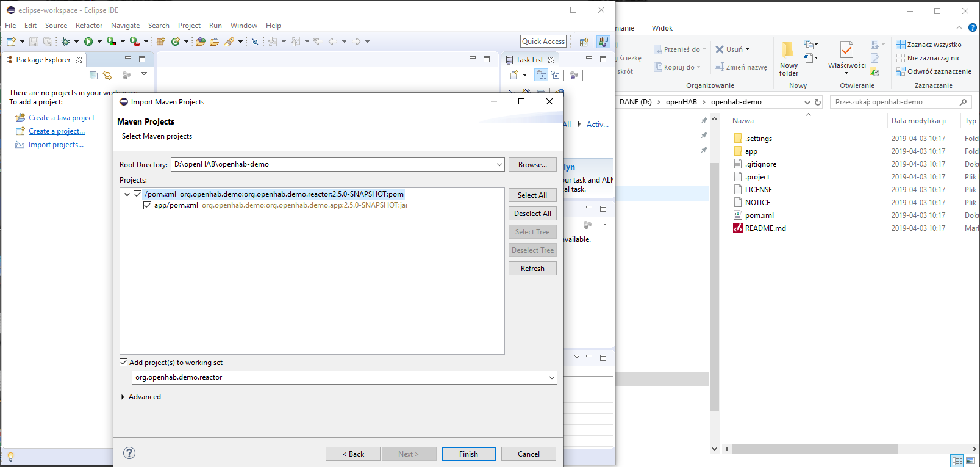Uncheck the app/pom.xml project checkbox

(148, 205)
